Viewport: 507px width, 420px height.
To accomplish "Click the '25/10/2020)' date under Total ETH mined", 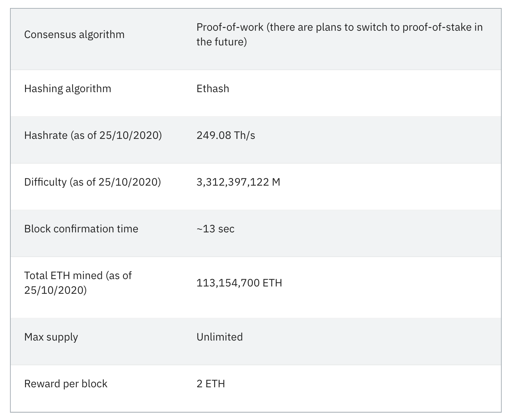I will pos(55,290).
